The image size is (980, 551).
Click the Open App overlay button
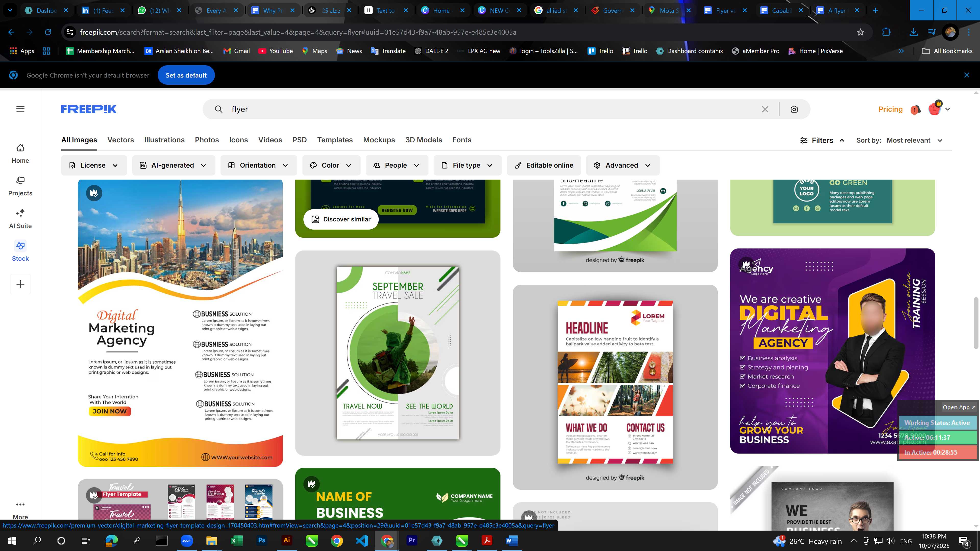pos(958,407)
